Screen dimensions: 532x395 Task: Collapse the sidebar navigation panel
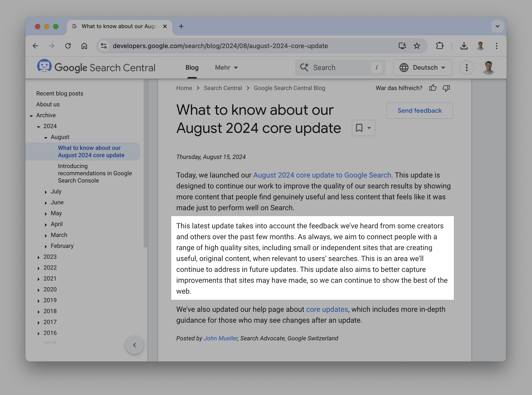[135, 345]
